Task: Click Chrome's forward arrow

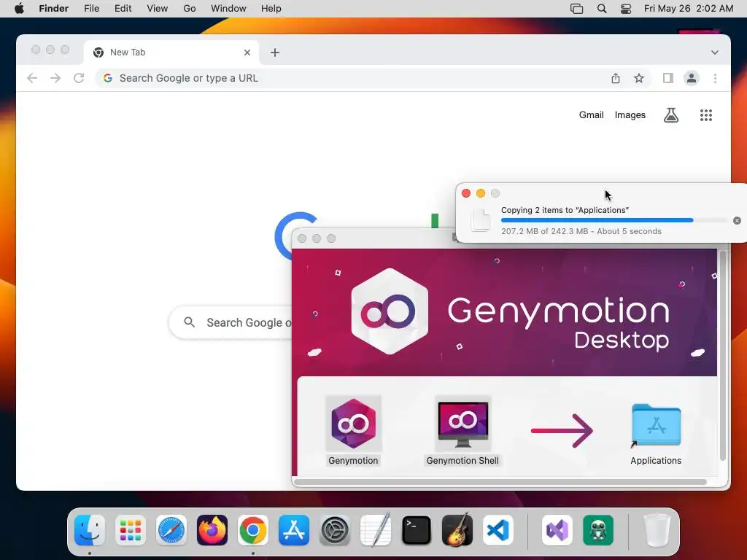Action: (x=55, y=78)
